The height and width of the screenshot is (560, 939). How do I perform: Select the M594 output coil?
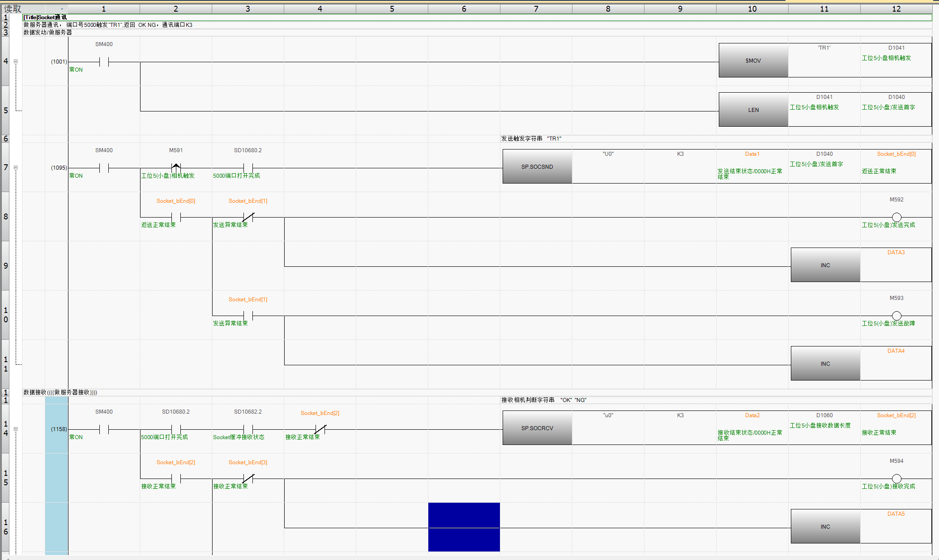[896, 479]
